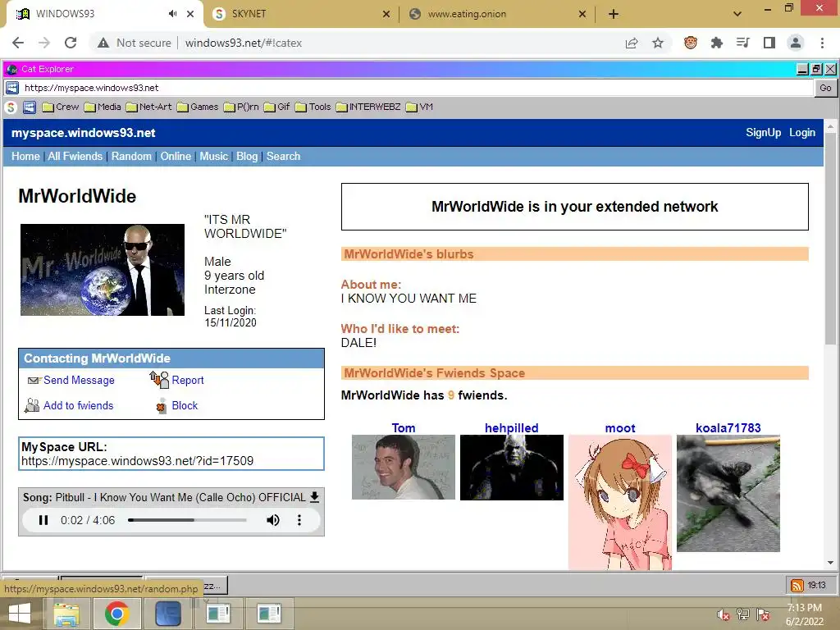The height and width of the screenshot is (630, 840).
Task: Open Online nav item
Action: coord(176,157)
